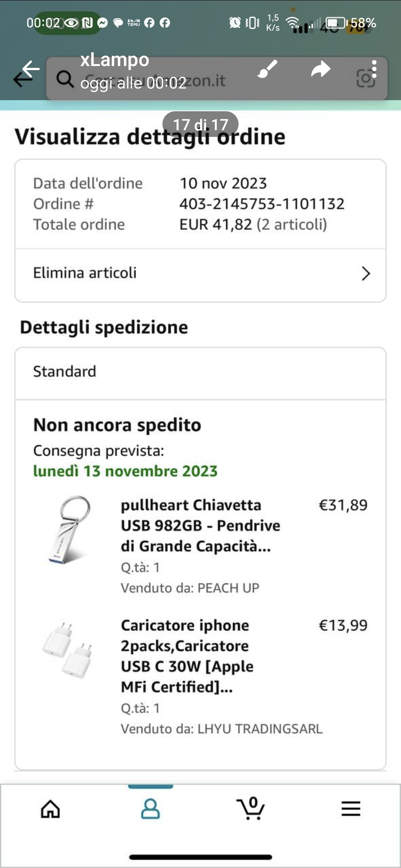The image size is (401, 868).
Task: Open the shopping cart
Action: [251, 809]
